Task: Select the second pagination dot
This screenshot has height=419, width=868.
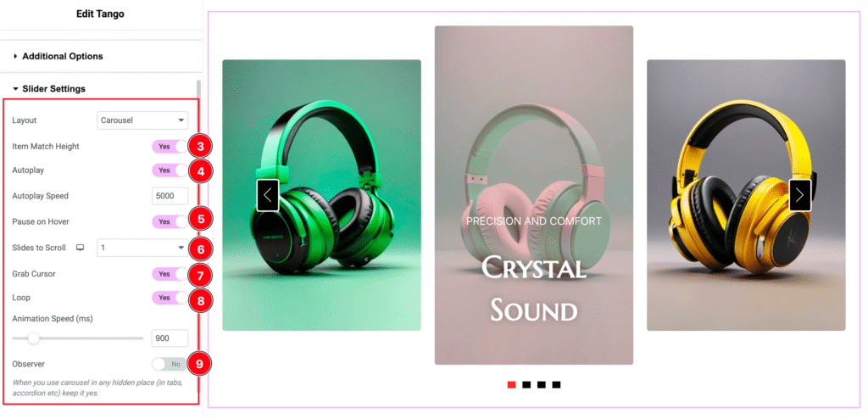Action: tap(526, 384)
